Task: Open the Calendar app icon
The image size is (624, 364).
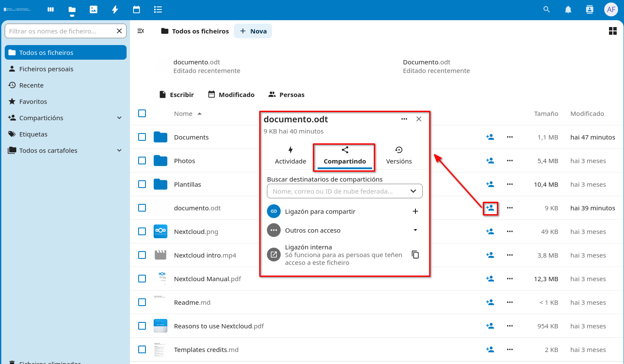Action: click(136, 9)
